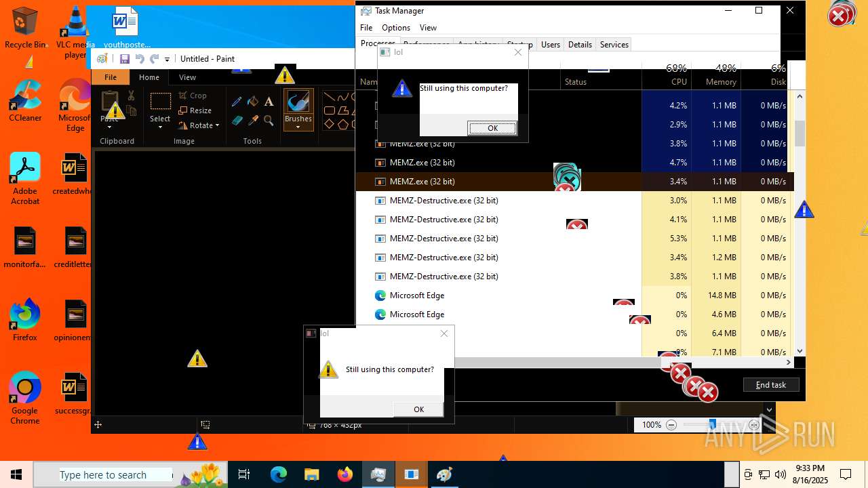
Task: Click the End task button
Action: [x=771, y=385]
